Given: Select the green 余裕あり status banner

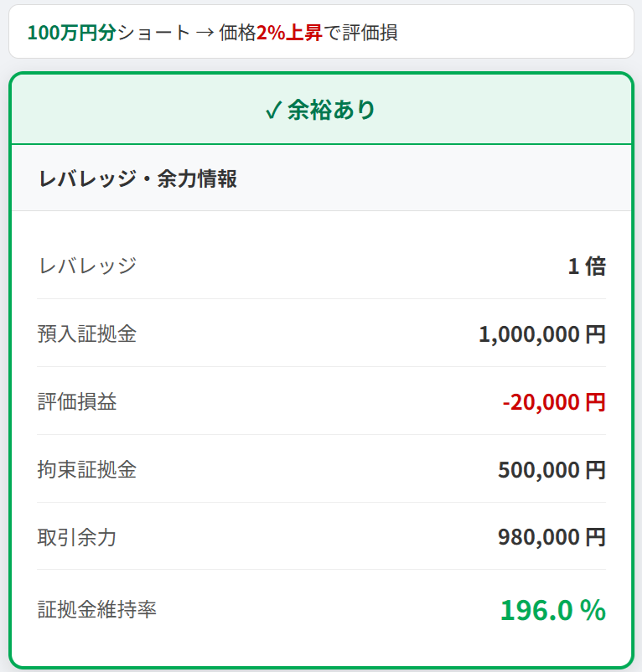Looking at the screenshot, I should 321,108.
